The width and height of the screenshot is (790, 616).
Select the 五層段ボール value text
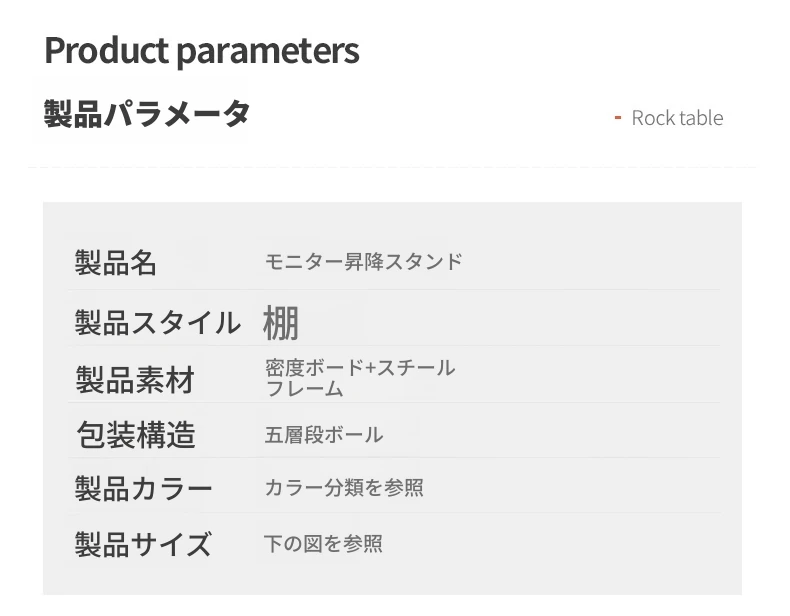pyautogui.click(x=323, y=435)
